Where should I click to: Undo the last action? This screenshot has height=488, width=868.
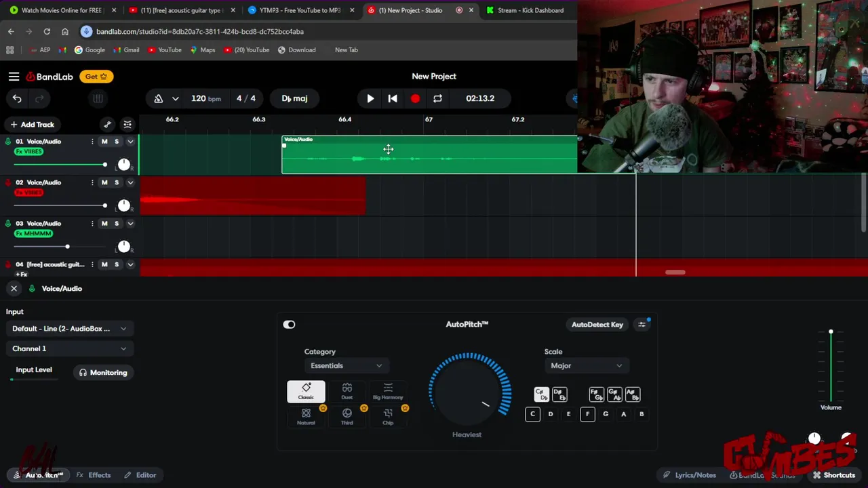point(17,99)
